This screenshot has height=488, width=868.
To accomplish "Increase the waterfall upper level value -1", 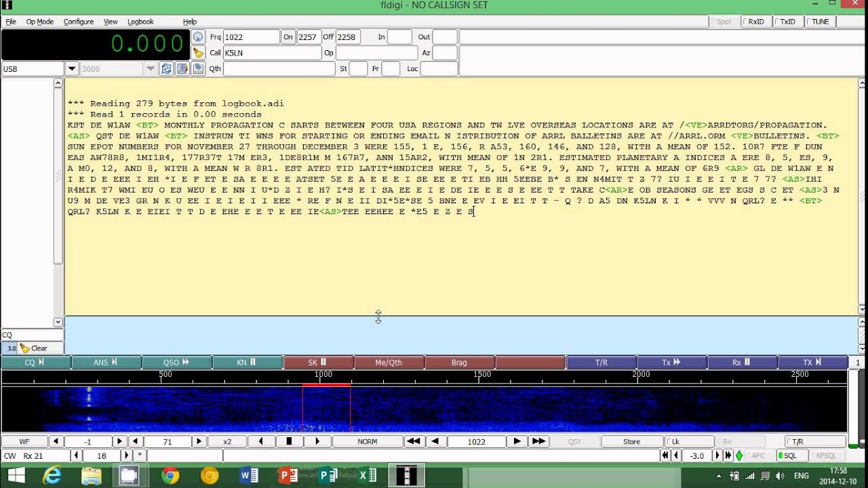I will coord(120,441).
